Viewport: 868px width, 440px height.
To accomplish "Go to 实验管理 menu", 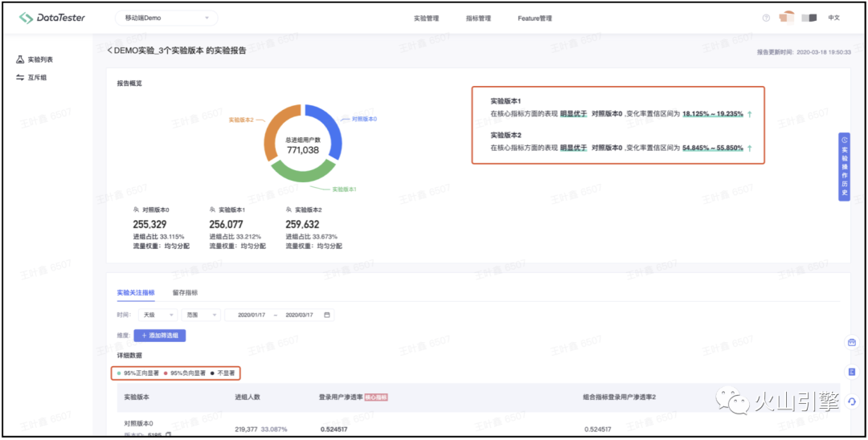I will (426, 18).
